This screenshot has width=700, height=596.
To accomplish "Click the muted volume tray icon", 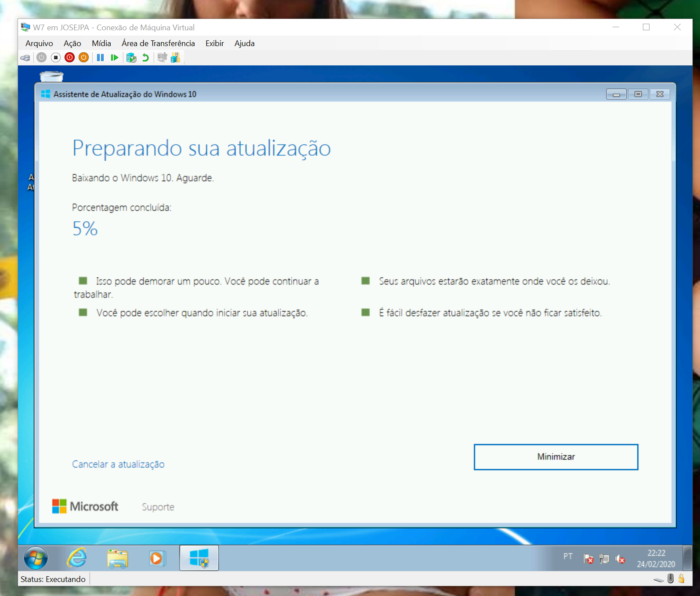I will tap(620, 559).
